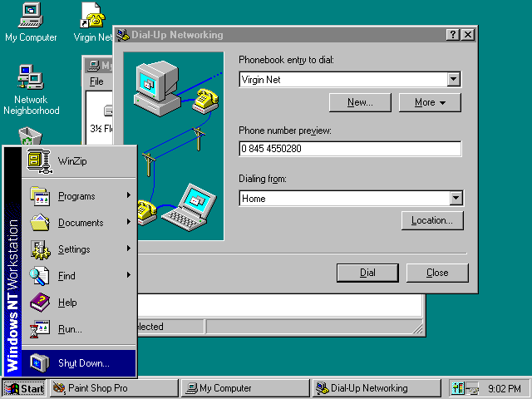This screenshot has width=532, height=399.
Task: Open the Dialing from dropdown list
Action: tap(456, 199)
